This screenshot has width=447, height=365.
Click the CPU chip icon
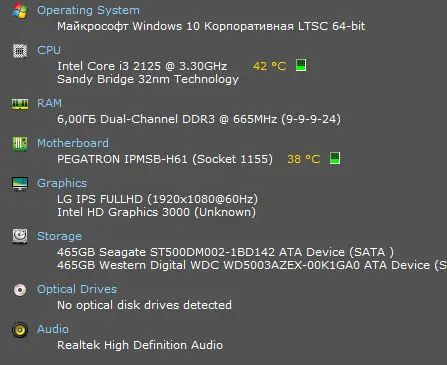pos(20,51)
